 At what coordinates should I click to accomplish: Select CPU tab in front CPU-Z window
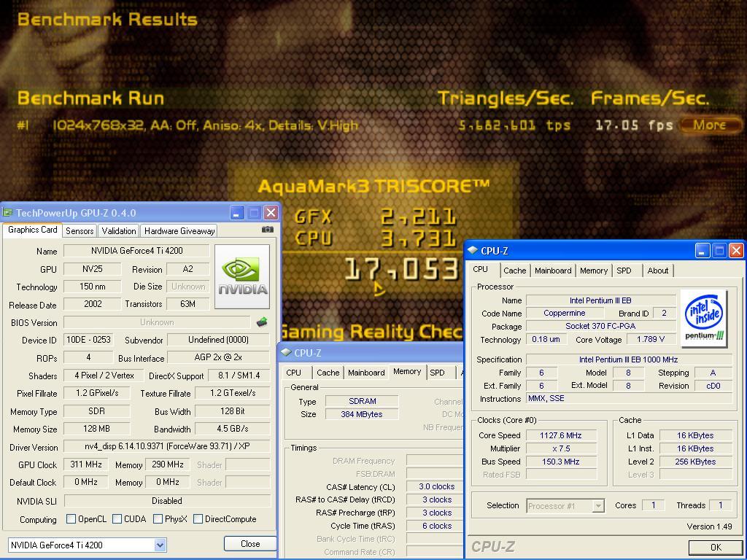[480, 269]
